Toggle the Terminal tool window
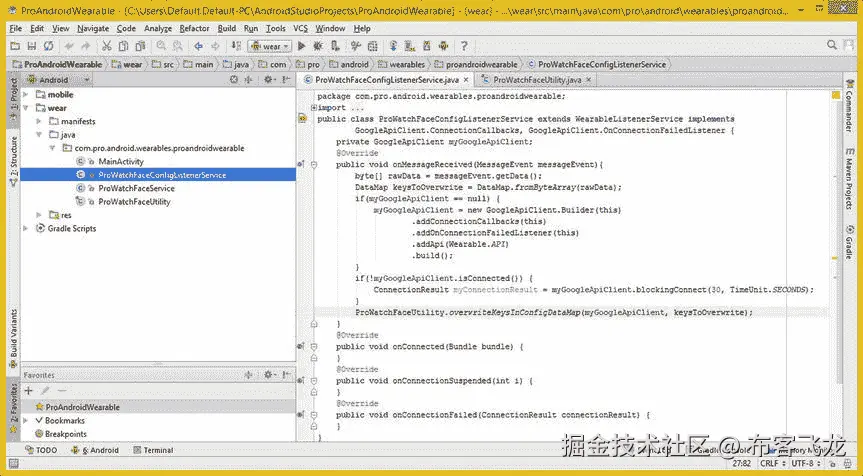Viewport: 863px width, 476px height. point(154,450)
